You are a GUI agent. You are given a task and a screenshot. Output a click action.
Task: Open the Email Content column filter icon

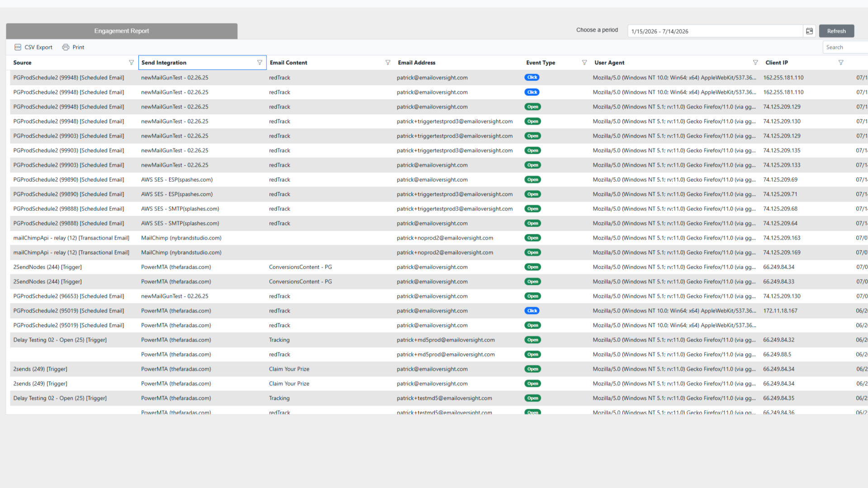pos(388,62)
